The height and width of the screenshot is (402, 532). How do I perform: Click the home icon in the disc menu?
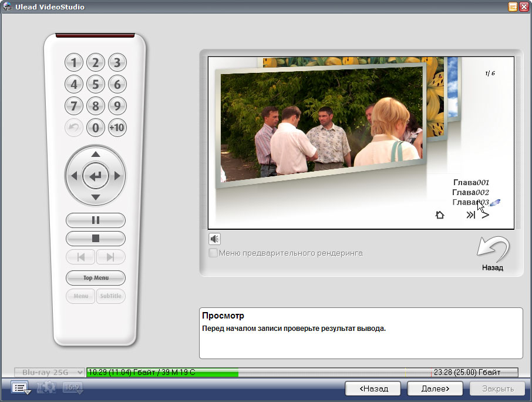pyautogui.click(x=440, y=215)
